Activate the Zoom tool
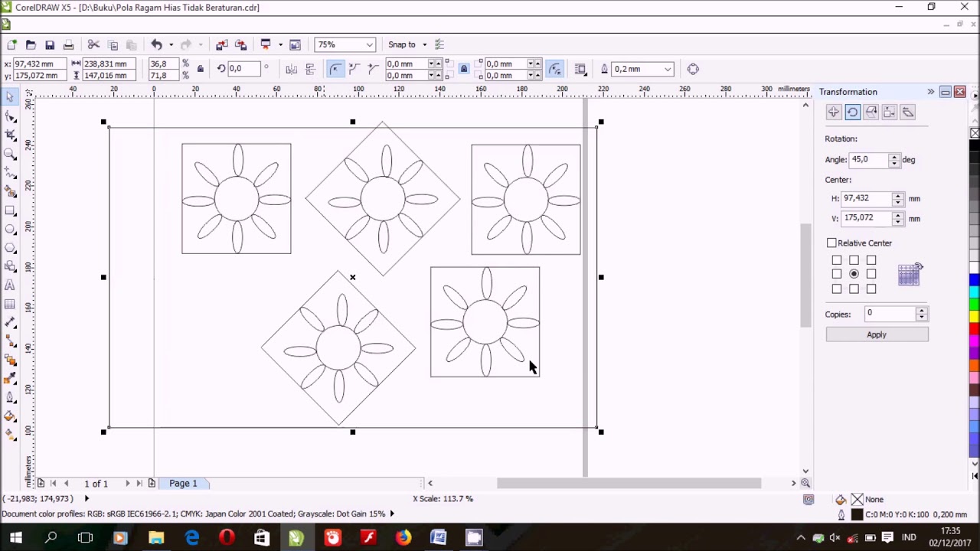 10,154
